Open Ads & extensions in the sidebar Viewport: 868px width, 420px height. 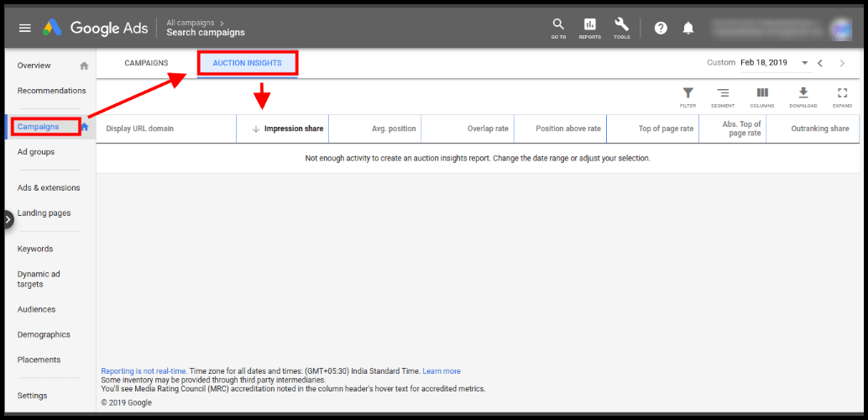(49, 187)
